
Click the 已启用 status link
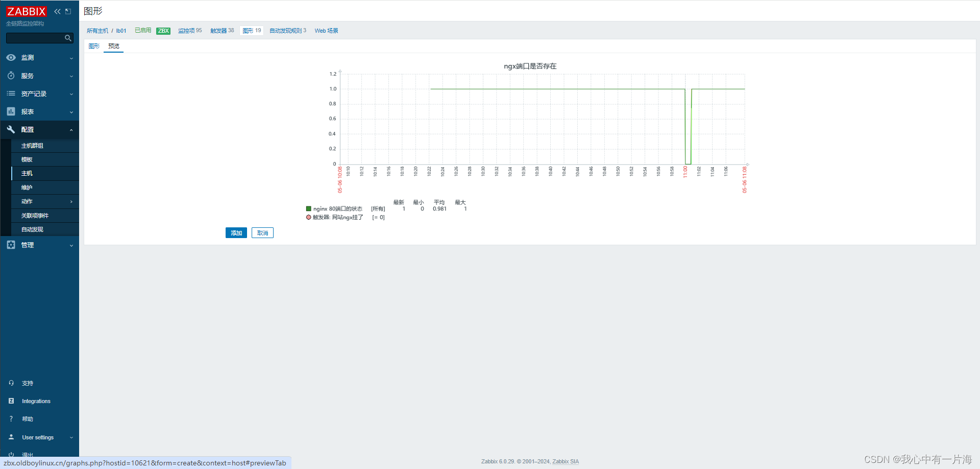point(143,31)
